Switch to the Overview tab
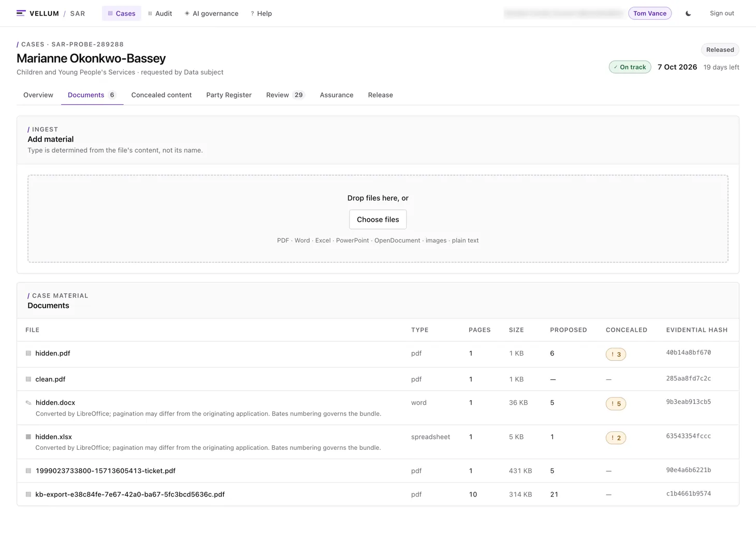Screen dimensions: 756x539 click(x=38, y=95)
